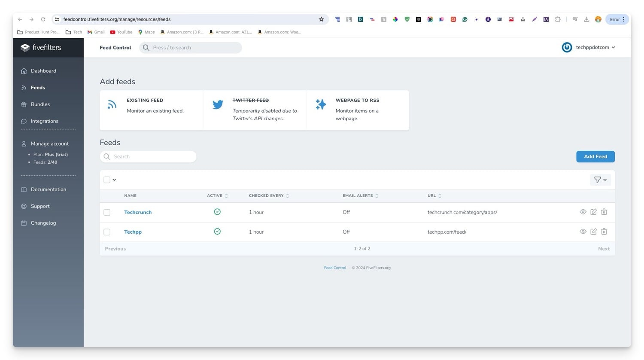Select the Feeds icon in the sidebar
644x360 pixels.
[x=24, y=87]
